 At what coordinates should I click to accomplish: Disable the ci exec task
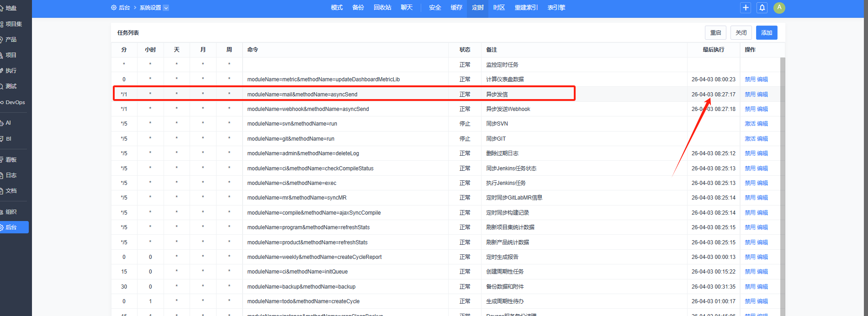(750, 183)
